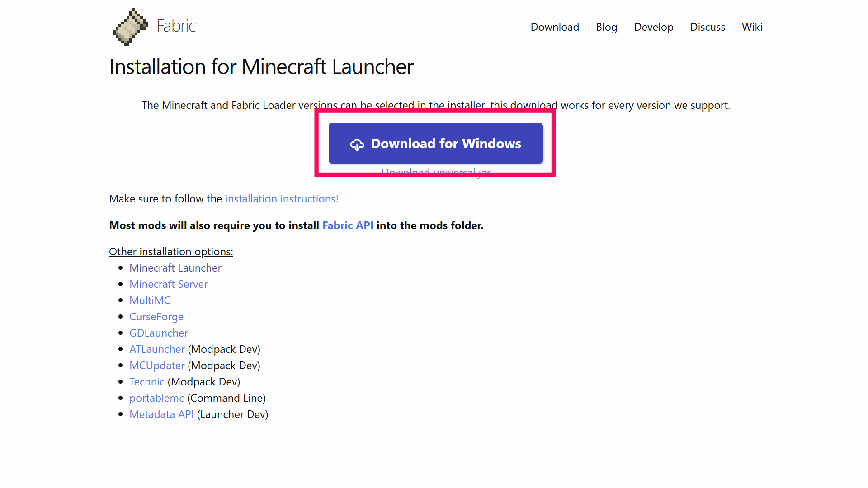Open the Wiki navigation link
The width and height of the screenshot is (868, 488).
point(752,27)
